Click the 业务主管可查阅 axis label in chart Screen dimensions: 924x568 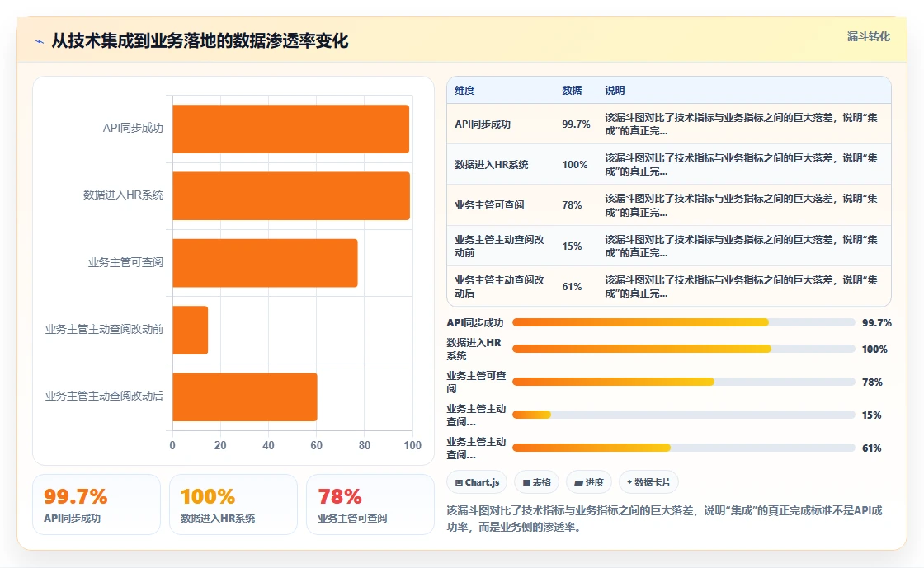125,262
